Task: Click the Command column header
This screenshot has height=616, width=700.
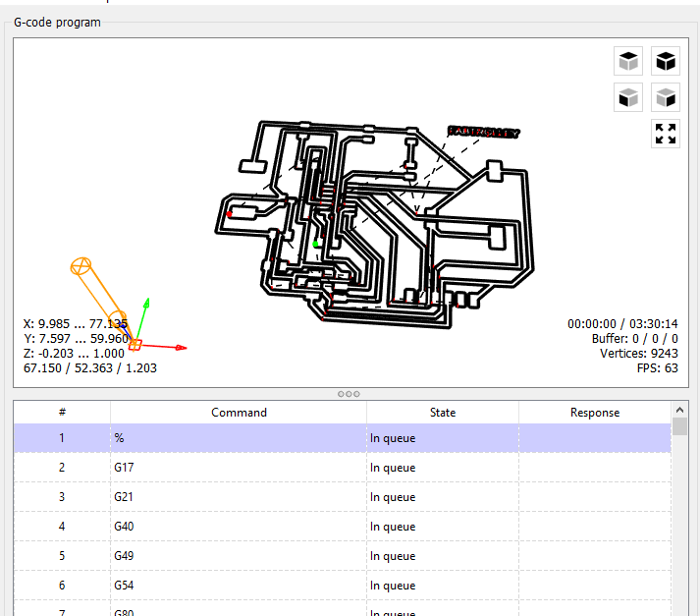Action: pos(239,413)
